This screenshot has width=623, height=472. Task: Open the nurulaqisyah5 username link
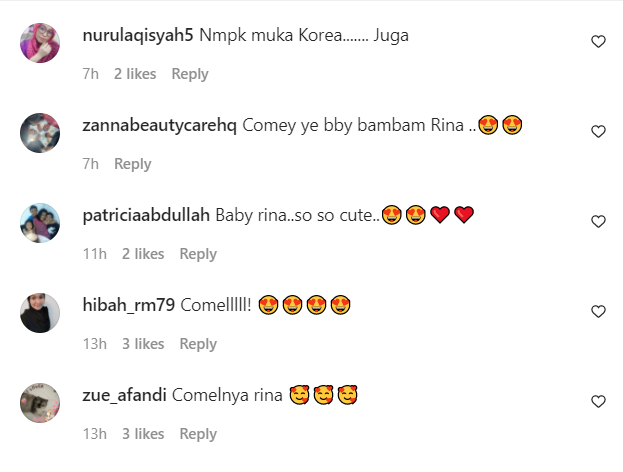(x=138, y=36)
